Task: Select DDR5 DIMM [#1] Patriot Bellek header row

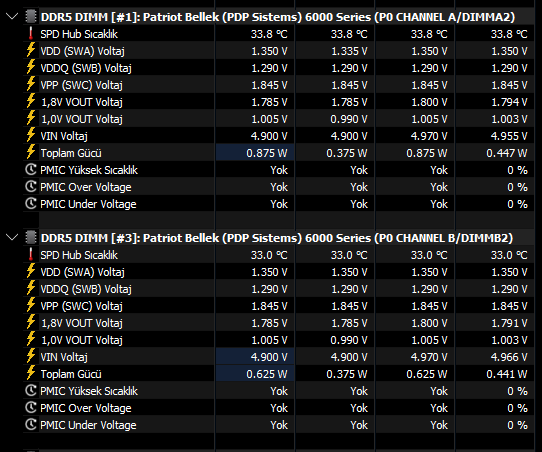Action: (278, 17)
